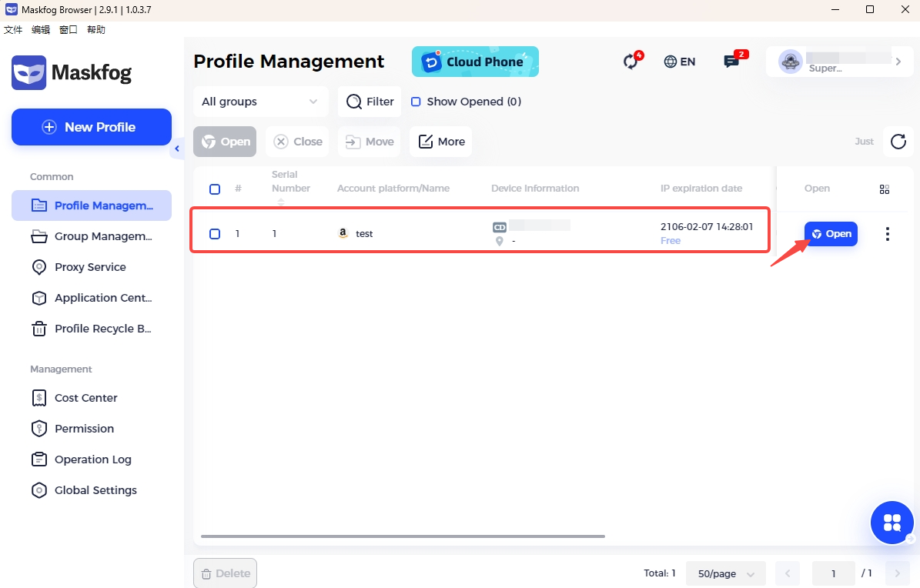Screen dimensions: 920x588
Task: Open the three-dot menu for the test row
Action: 887,234
